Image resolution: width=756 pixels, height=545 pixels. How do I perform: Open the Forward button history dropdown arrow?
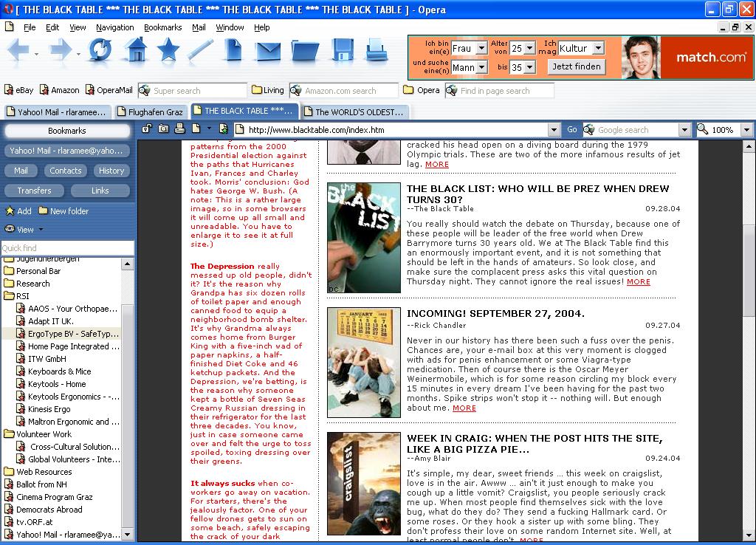pos(78,54)
